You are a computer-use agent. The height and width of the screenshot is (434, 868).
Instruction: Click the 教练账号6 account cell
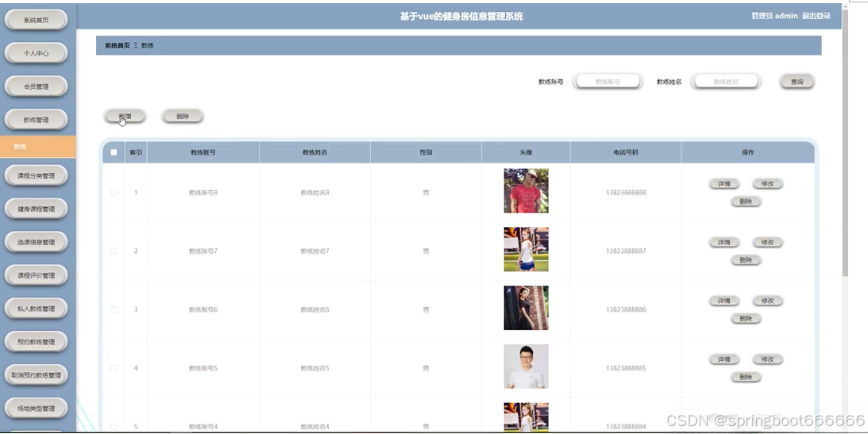[203, 309]
